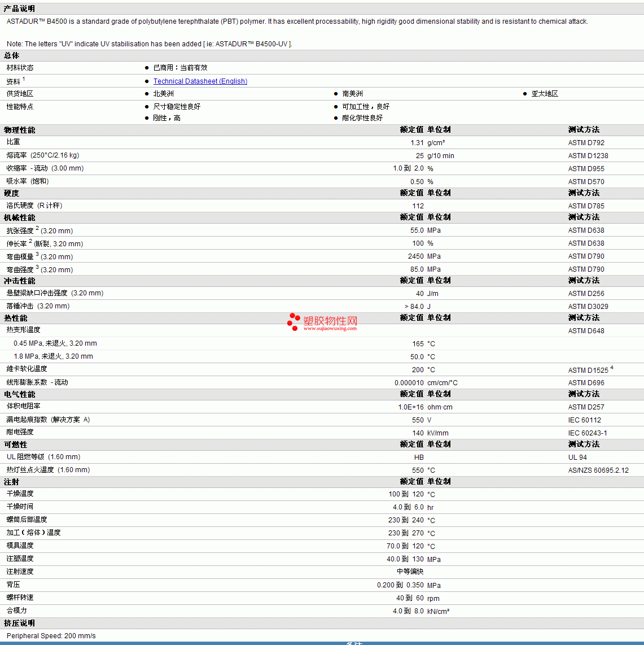Click the 'ASTM D648' test method
644x645 pixels.
(586, 331)
